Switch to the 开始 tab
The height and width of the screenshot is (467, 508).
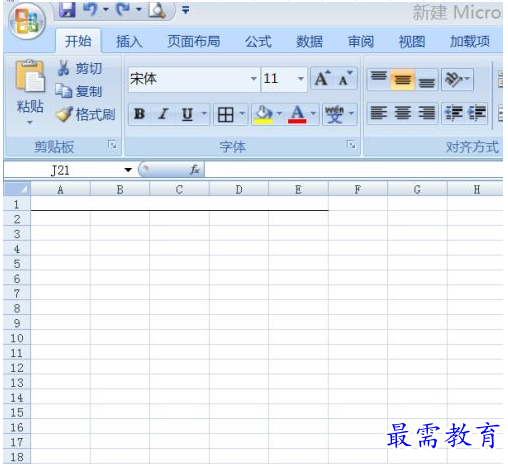point(78,41)
